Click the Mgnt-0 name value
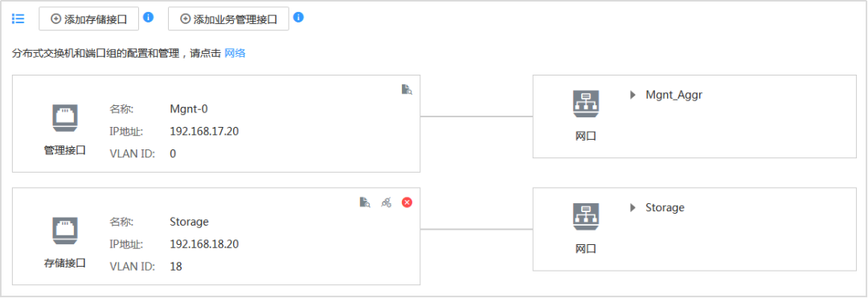Viewport: 868px width, 298px height. point(189,108)
